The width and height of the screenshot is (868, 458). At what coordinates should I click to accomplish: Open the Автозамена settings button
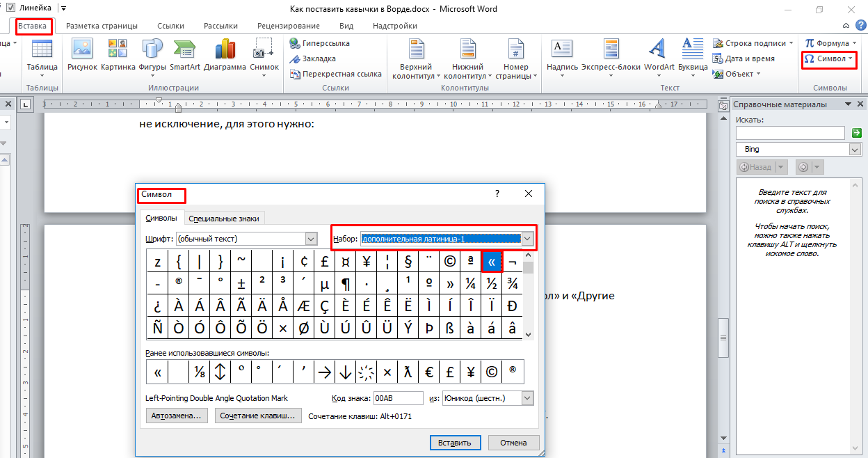coord(177,416)
